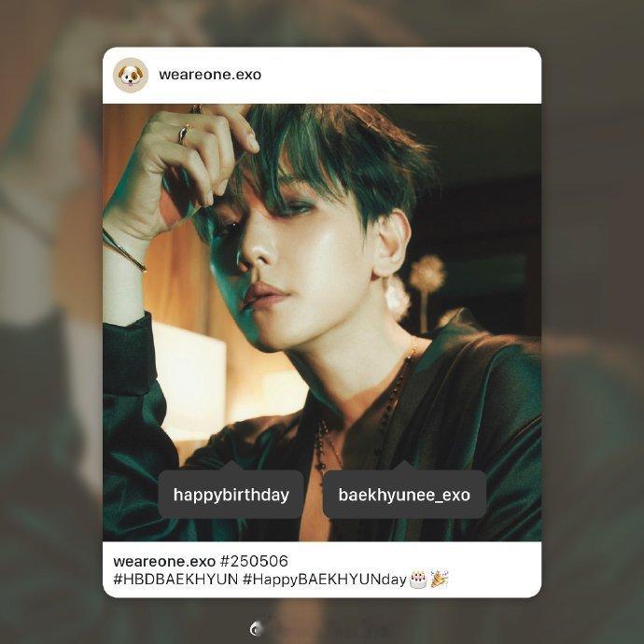This screenshot has width=644, height=644.
Task: Click the pointer arrow above baekhyunee_exo tag
Action: (404, 466)
